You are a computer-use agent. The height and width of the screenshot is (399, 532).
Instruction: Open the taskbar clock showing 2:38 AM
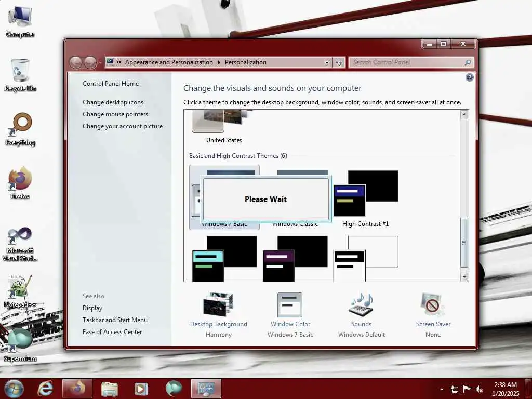tap(506, 389)
